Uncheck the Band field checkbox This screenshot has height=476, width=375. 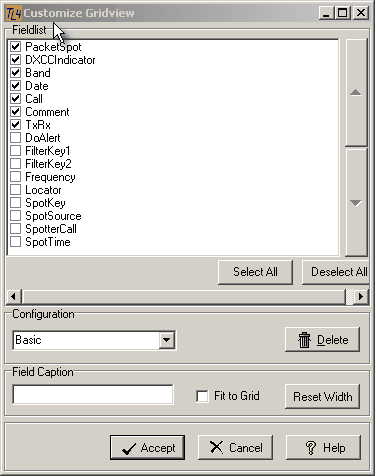pos(15,73)
